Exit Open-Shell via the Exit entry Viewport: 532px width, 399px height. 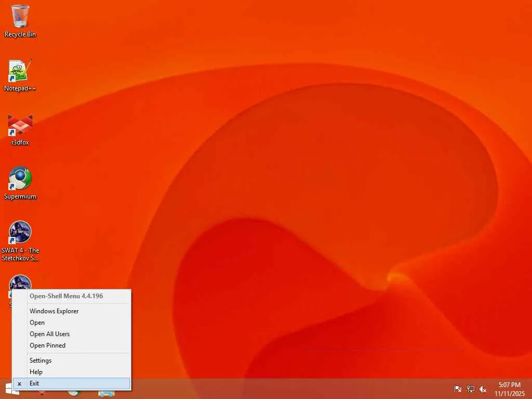pyautogui.click(x=72, y=383)
